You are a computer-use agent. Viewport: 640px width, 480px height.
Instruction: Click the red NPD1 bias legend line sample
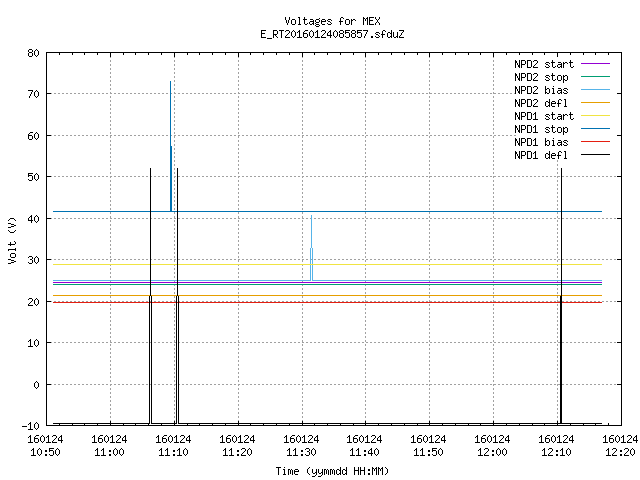[x=595, y=142]
